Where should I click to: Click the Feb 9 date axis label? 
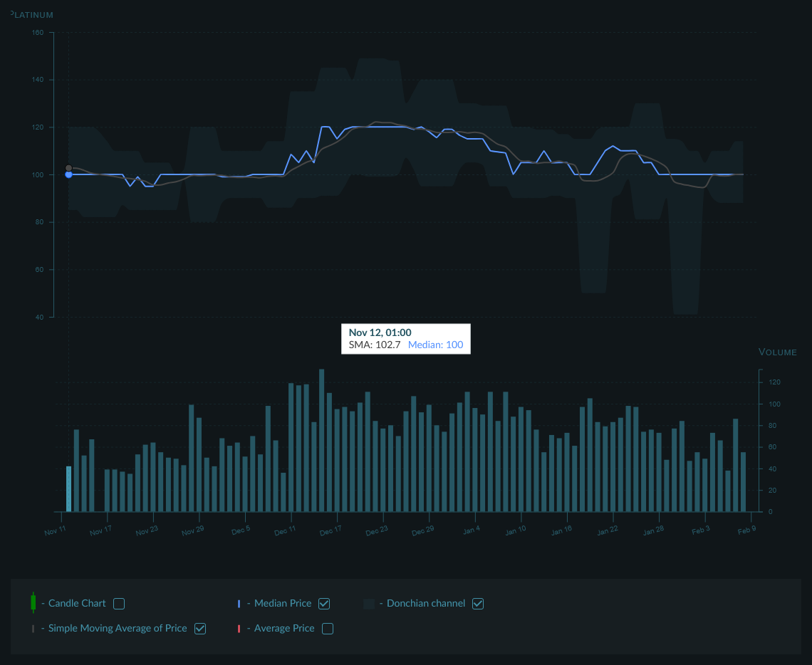pos(746,531)
